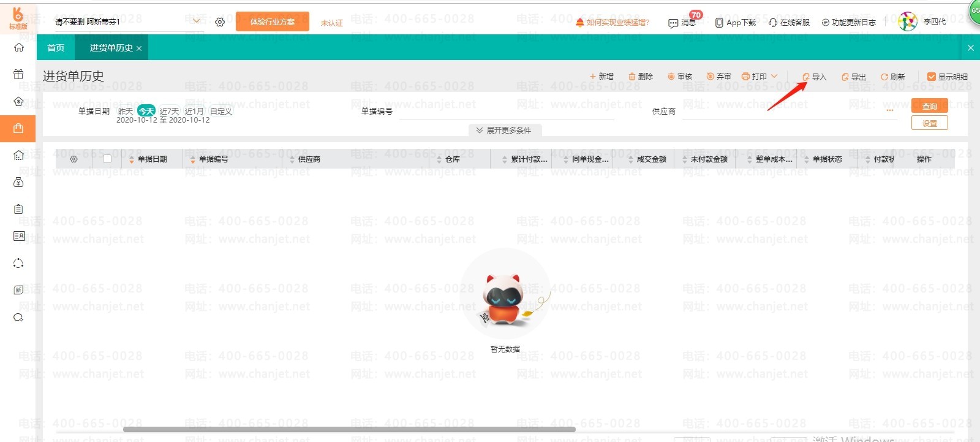Click the X at the tab bar's right end
Image resolution: width=980 pixels, height=442 pixels.
(x=970, y=48)
